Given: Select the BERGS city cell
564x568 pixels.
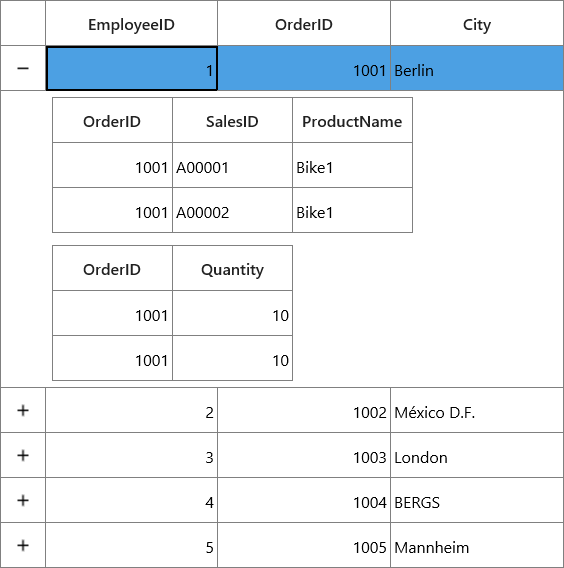Looking at the screenshot, I should [477, 500].
